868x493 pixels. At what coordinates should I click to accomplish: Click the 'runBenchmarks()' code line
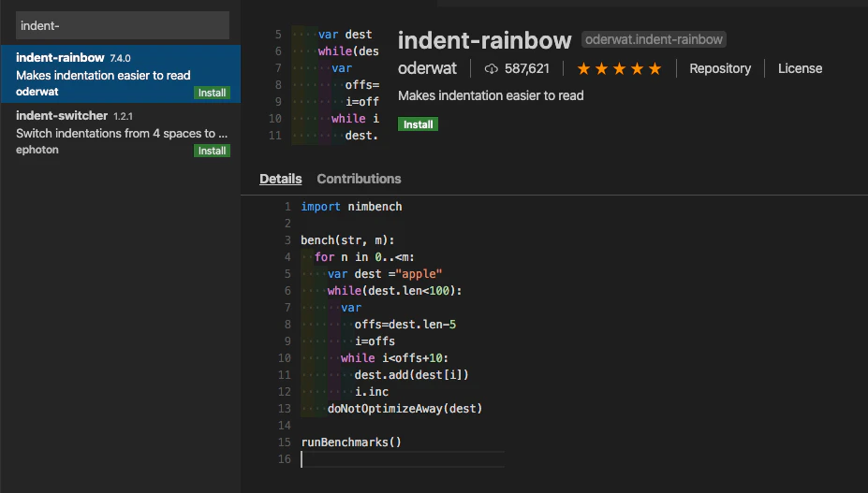(x=351, y=442)
